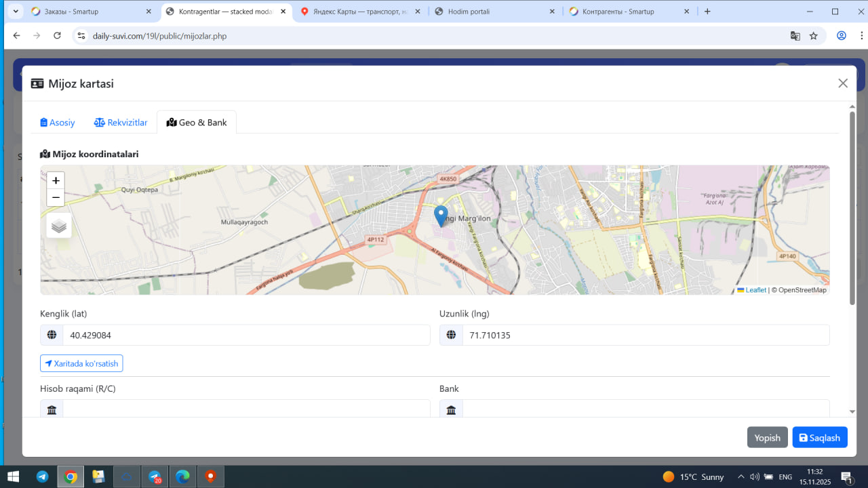
Task: Zoom out on the customer map
Action: (x=56, y=197)
